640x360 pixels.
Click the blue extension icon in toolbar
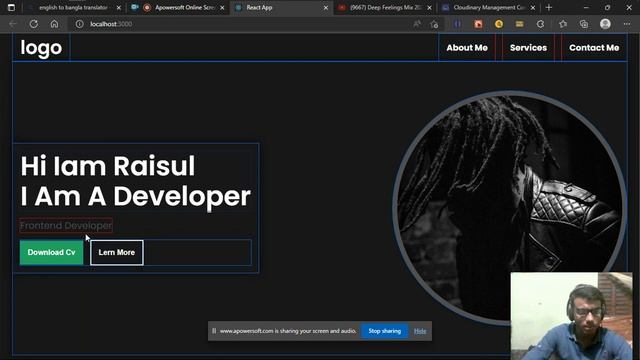coord(458,24)
